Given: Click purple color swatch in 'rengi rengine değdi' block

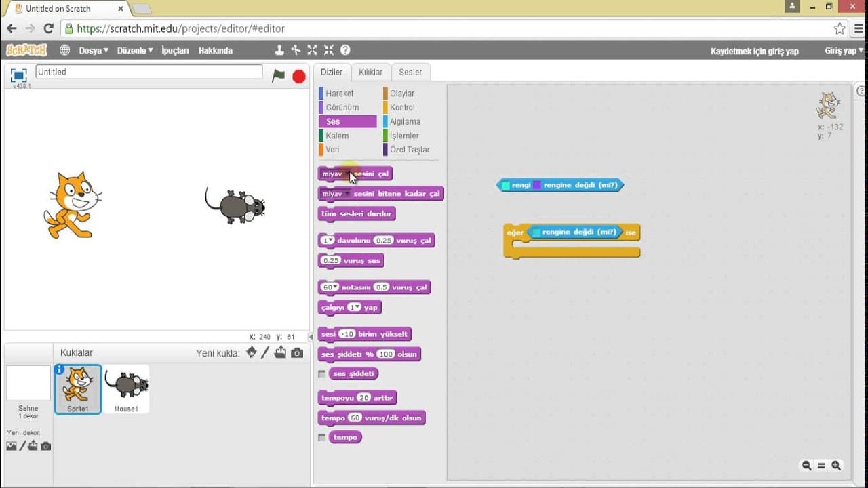Looking at the screenshot, I should pyautogui.click(x=537, y=185).
